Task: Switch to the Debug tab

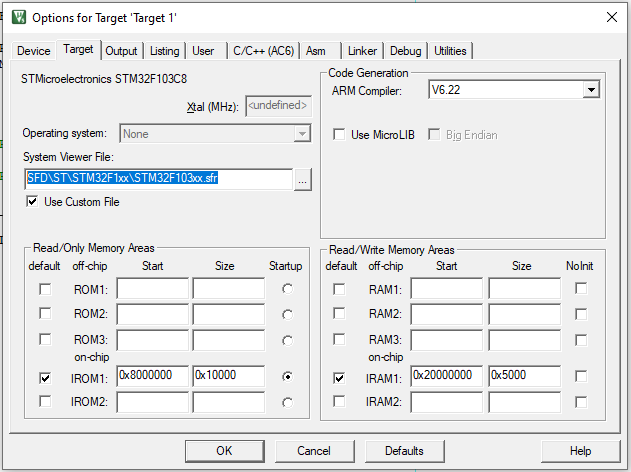Action: [405, 51]
